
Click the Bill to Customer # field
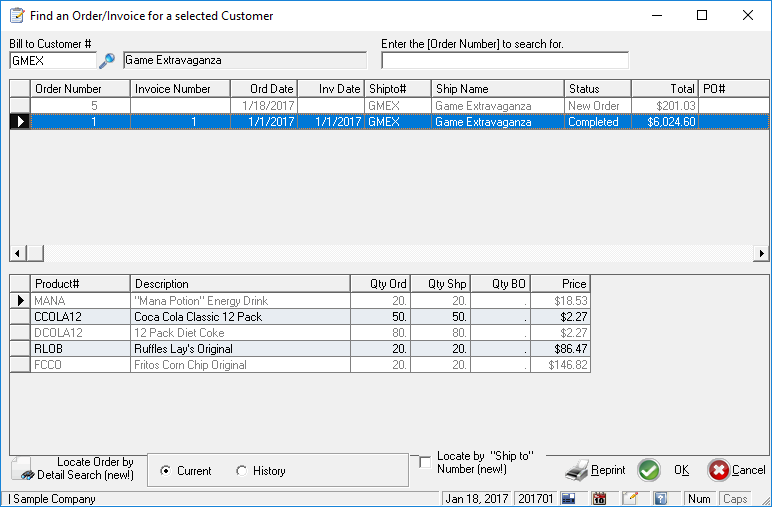click(52, 61)
